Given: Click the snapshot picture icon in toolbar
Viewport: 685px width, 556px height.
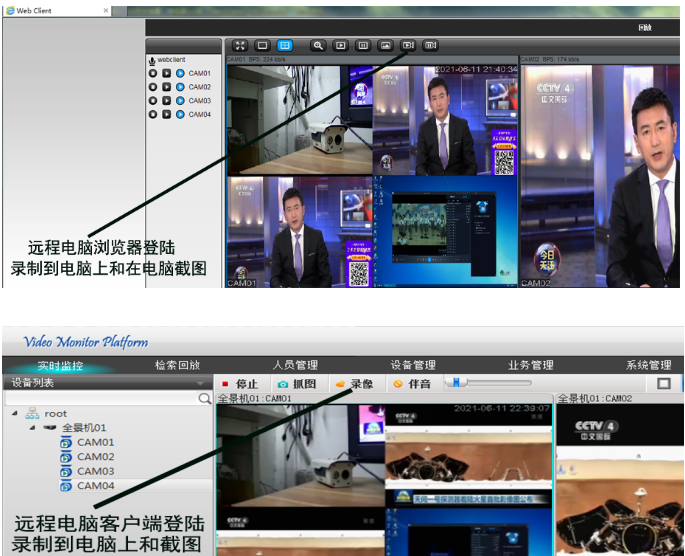Looking at the screenshot, I should (385, 46).
